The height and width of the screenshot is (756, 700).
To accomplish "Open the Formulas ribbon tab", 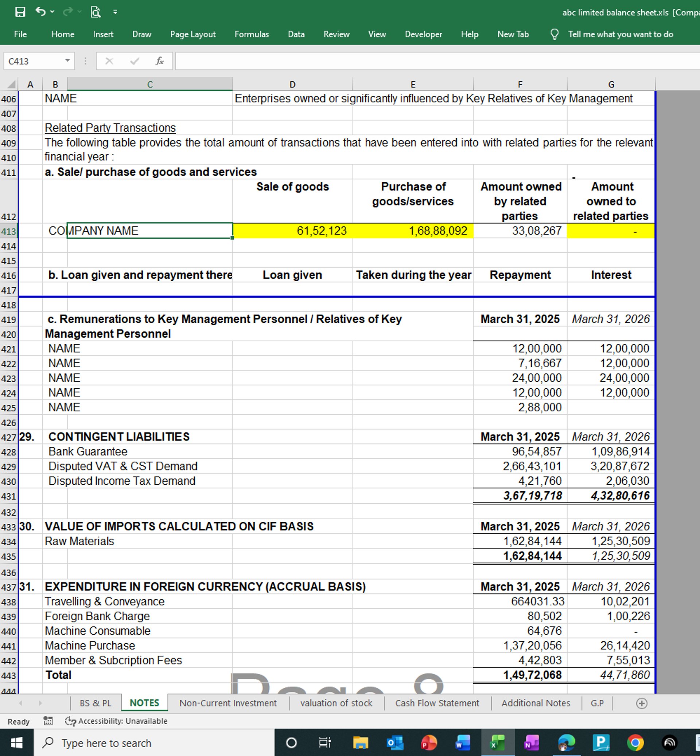I will (x=252, y=34).
